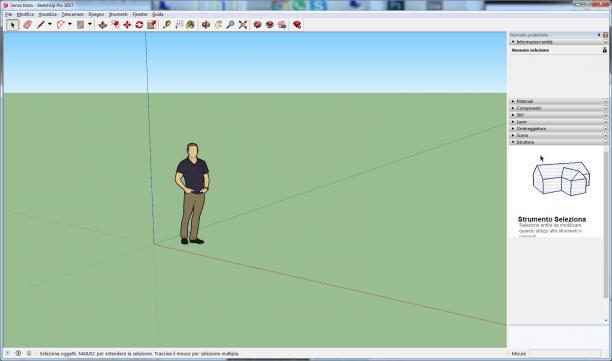Click the circled i status bar icon
This screenshot has width=612, height=361.
[18, 353]
